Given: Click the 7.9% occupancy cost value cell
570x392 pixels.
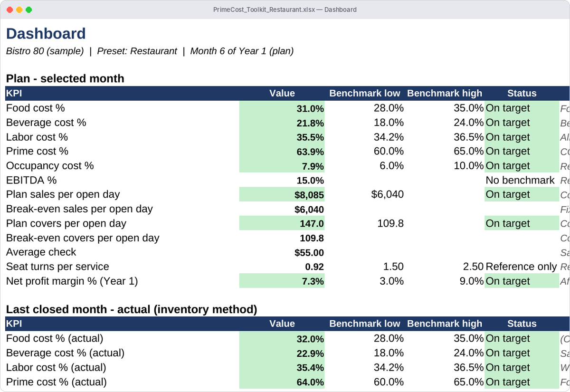Looking at the screenshot, I should 282,166.
